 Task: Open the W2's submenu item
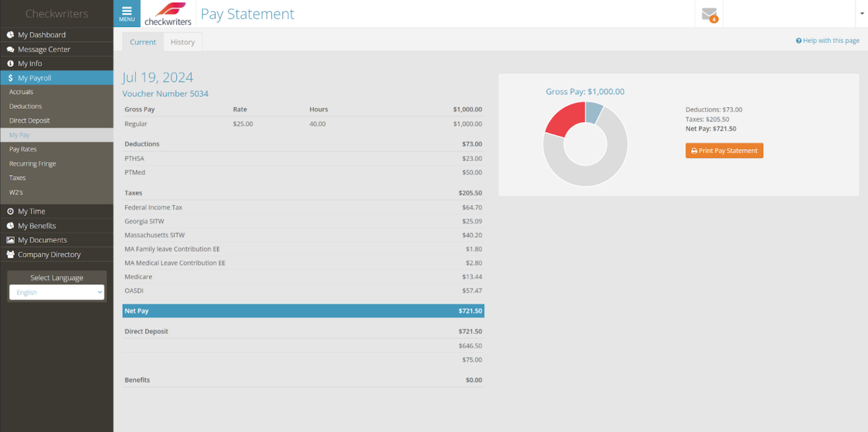pos(16,192)
